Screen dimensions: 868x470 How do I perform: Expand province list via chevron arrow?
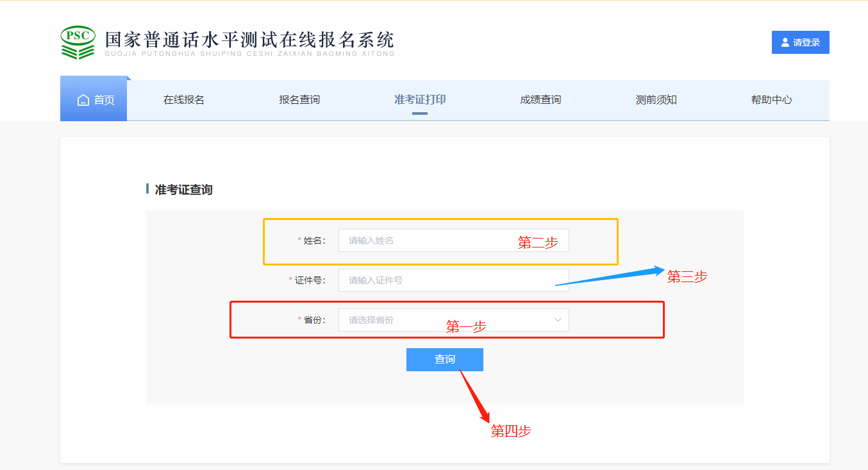[x=558, y=319]
